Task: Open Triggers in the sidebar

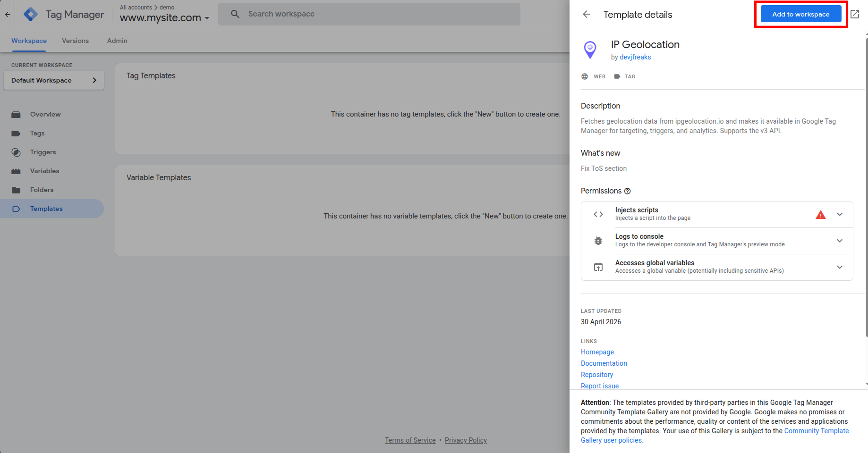Action: pos(52,152)
